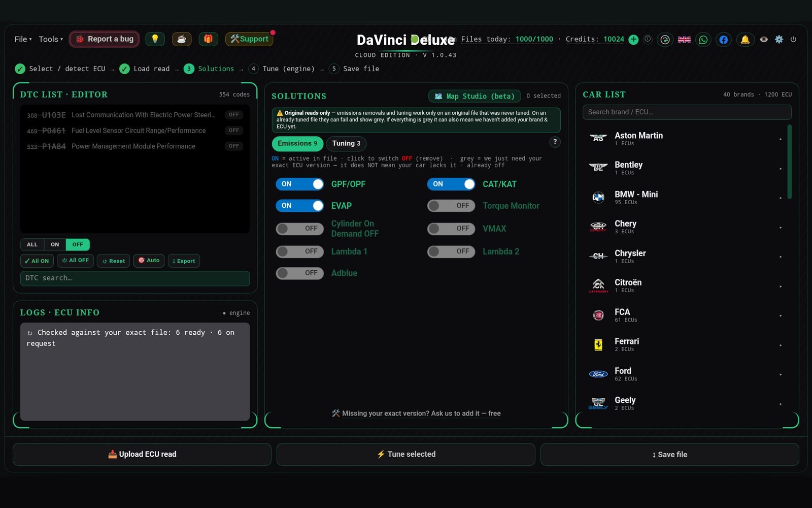Click the power logout icon
The width and height of the screenshot is (812, 508).
[x=793, y=39]
